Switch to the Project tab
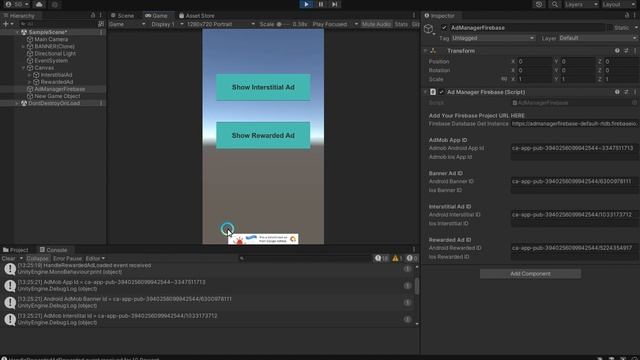This screenshot has height=360, width=640. tap(16, 250)
